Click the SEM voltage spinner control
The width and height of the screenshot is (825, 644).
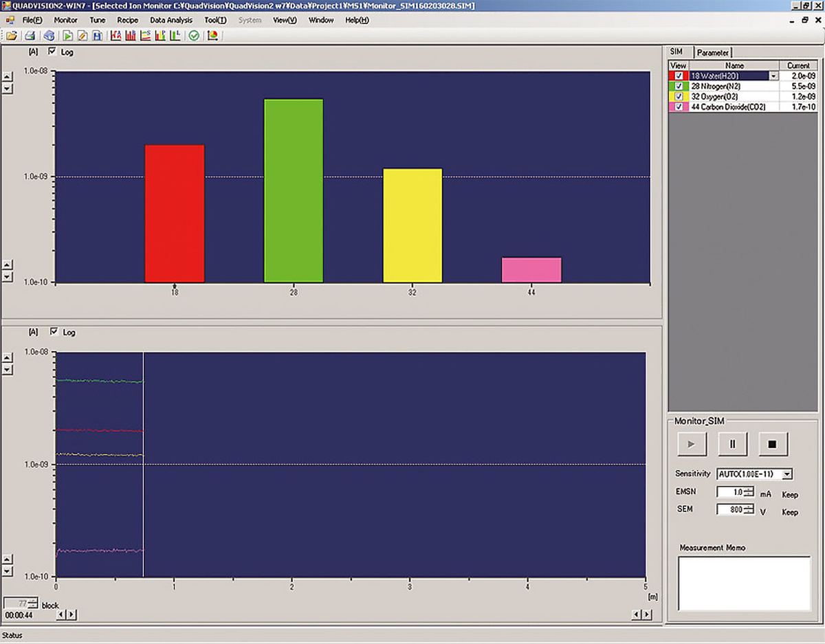pos(748,510)
